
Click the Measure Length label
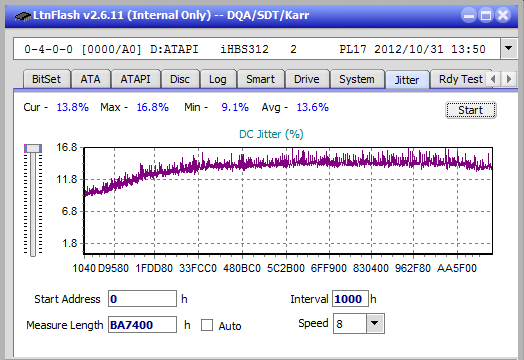click(65, 325)
